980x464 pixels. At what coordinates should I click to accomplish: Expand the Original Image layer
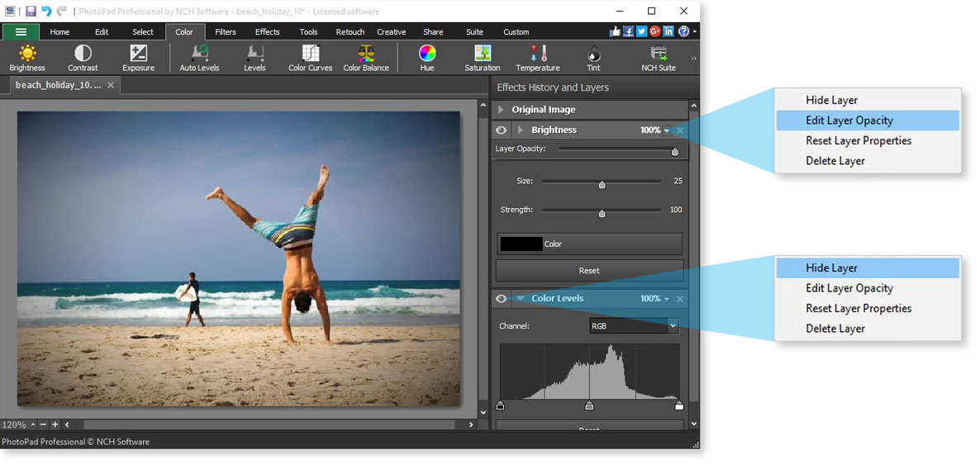501,110
